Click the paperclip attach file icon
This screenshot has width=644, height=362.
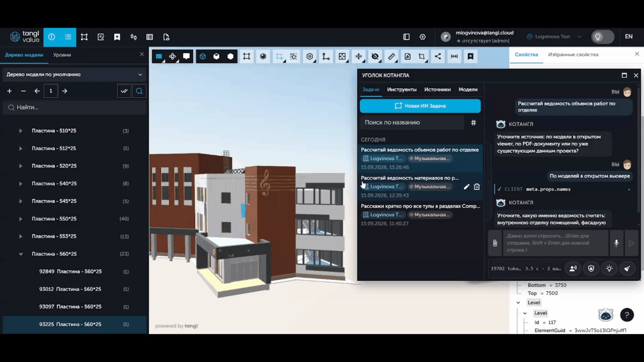(x=495, y=243)
